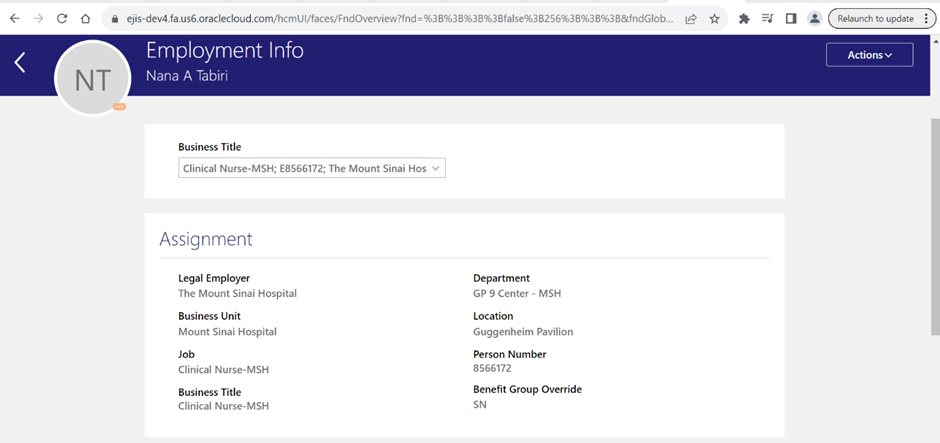Click the Business Unit label
This screenshot has height=443, width=940.
tap(209, 316)
